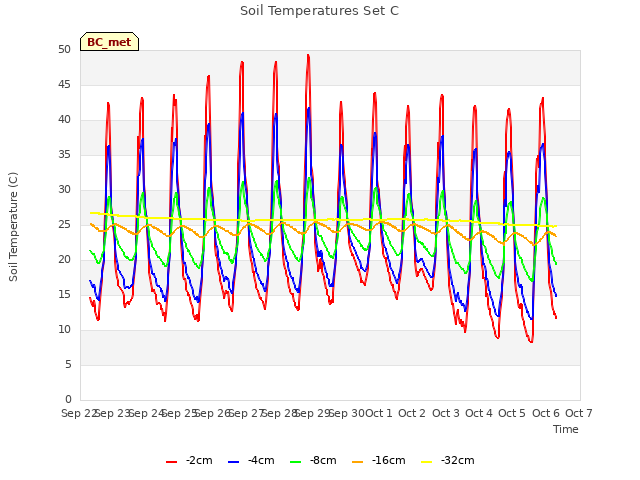Click the Oct 4 x-axis tick label
Image resolution: width=640 pixels, height=480 pixels.
click(x=479, y=413)
